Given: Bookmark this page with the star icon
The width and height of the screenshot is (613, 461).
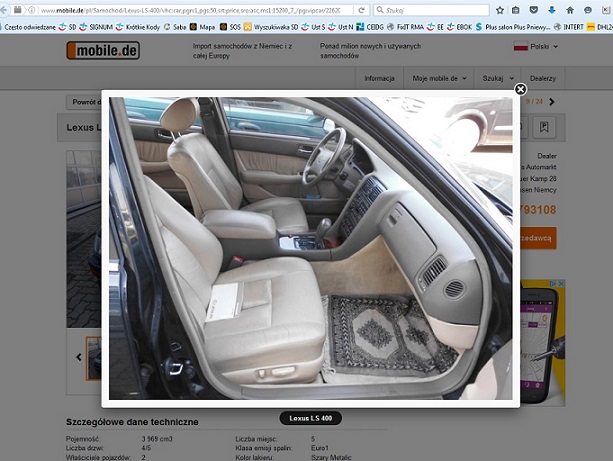Looking at the screenshot, I should 500,10.
